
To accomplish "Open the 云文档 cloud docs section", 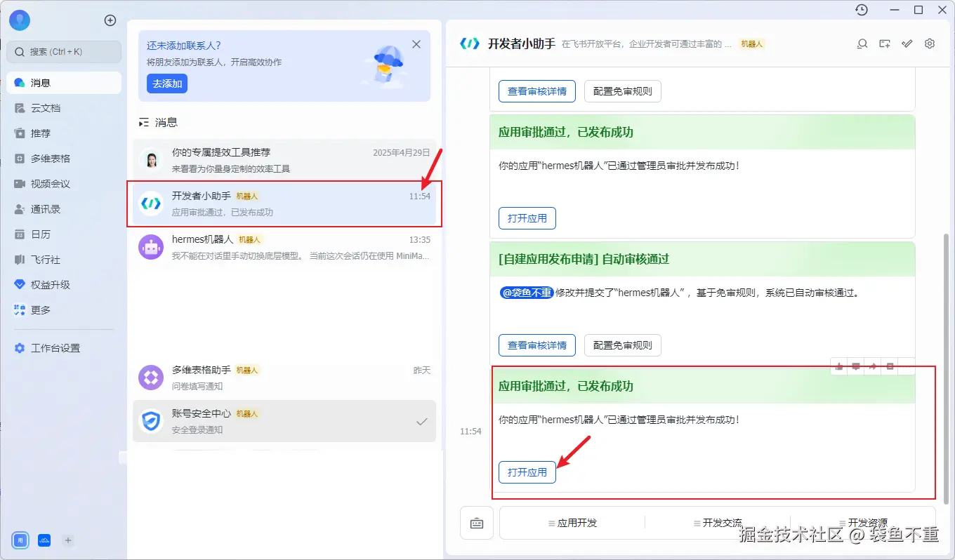I will coord(64,108).
